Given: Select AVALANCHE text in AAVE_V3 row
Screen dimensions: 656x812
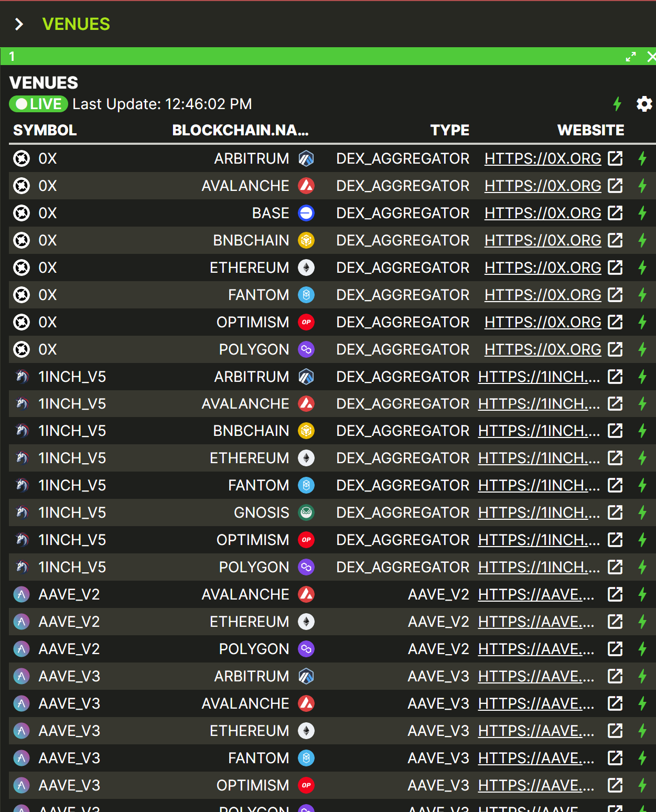Looking at the screenshot, I should pyautogui.click(x=245, y=703).
